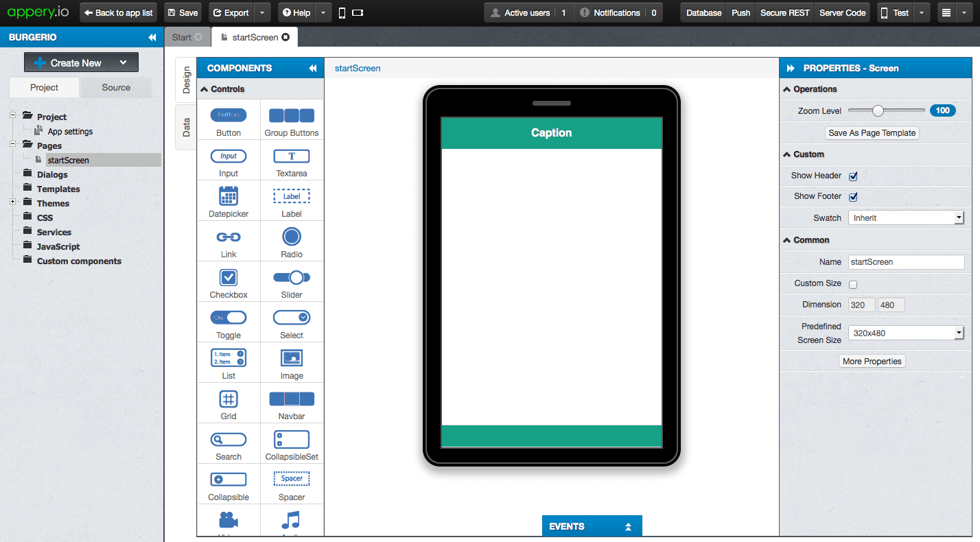Click the Save As Page Template button
980x542 pixels.
pyautogui.click(x=872, y=133)
